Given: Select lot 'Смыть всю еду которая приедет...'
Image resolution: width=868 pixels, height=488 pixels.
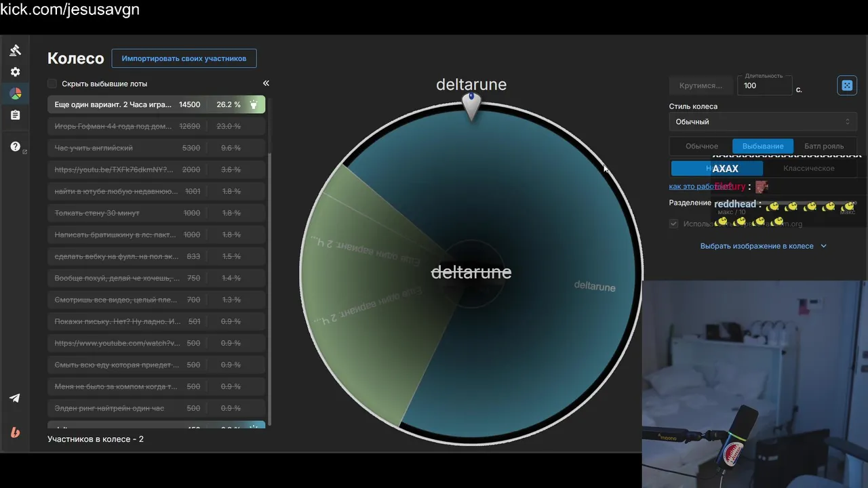Looking at the screenshot, I should click(x=156, y=365).
